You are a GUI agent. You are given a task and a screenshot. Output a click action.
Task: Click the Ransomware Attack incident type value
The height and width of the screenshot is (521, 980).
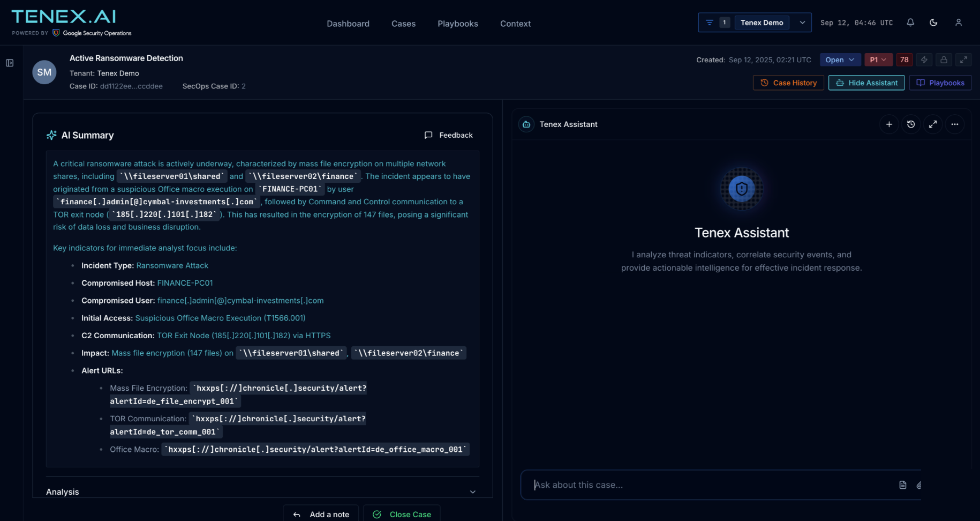(172, 266)
